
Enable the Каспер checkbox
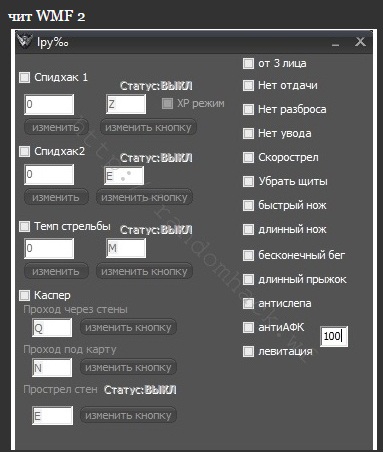pos(24,295)
